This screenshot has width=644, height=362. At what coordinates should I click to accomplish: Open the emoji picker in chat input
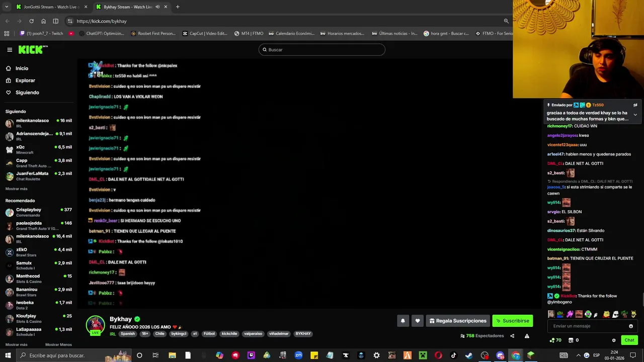pyautogui.click(x=631, y=326)
